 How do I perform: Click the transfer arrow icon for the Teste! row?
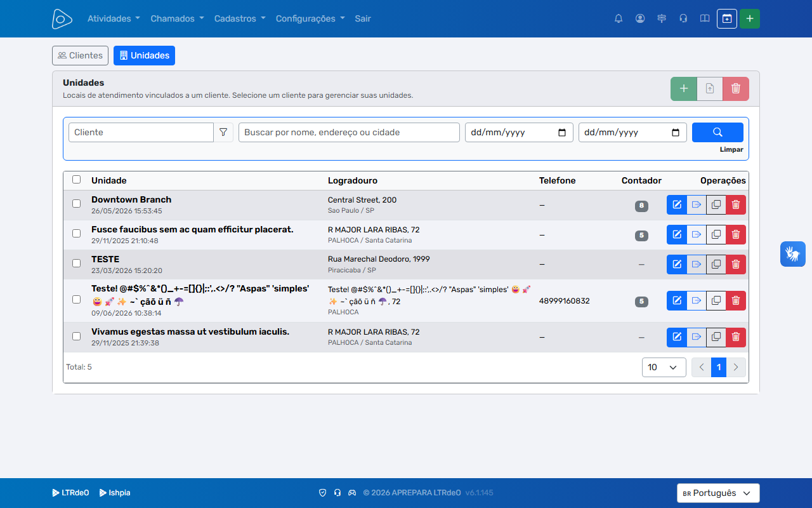[697, 300]
